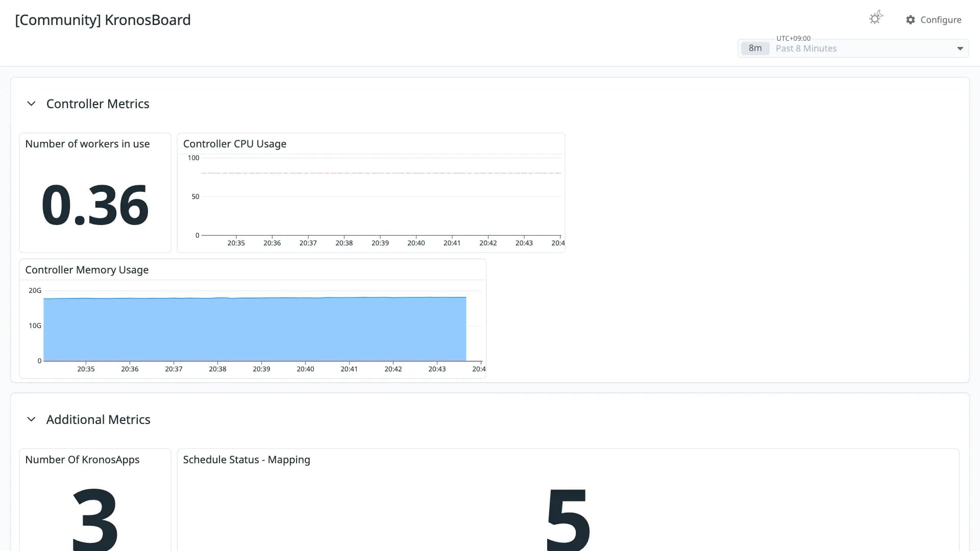Image resolution: width=980 pixels, height=551 pixels.
Task: Collapse the Additional Metrics section chevron
Action: click(x=31, y=419)
